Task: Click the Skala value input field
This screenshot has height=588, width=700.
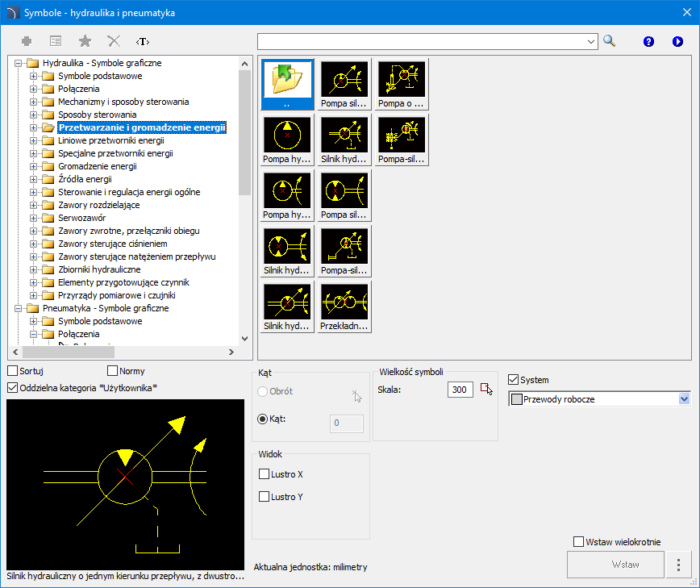Action: click(x=460, y=390)
